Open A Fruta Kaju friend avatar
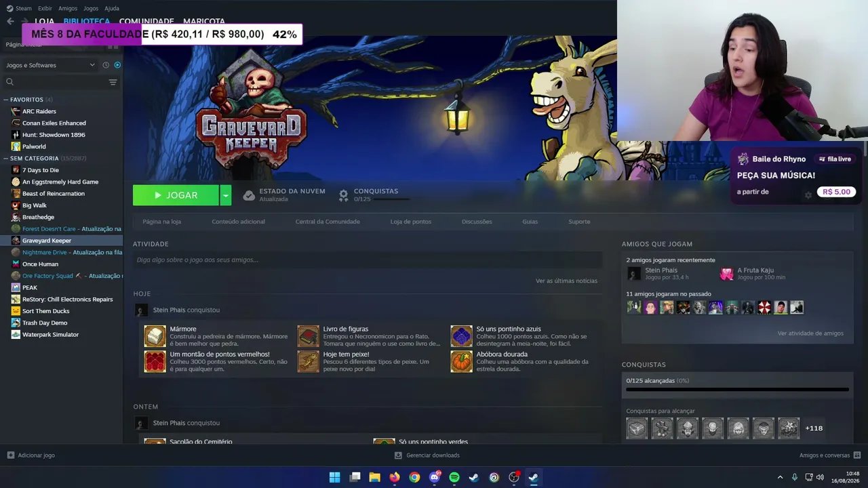Viewport: 868px width, 488px height. pyautogui.click(x=726, y=274)
